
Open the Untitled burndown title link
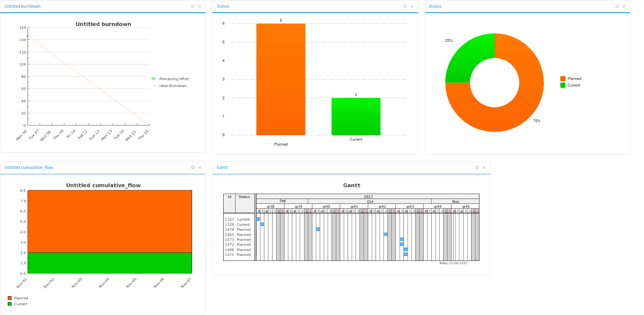[x=23, y=6]
